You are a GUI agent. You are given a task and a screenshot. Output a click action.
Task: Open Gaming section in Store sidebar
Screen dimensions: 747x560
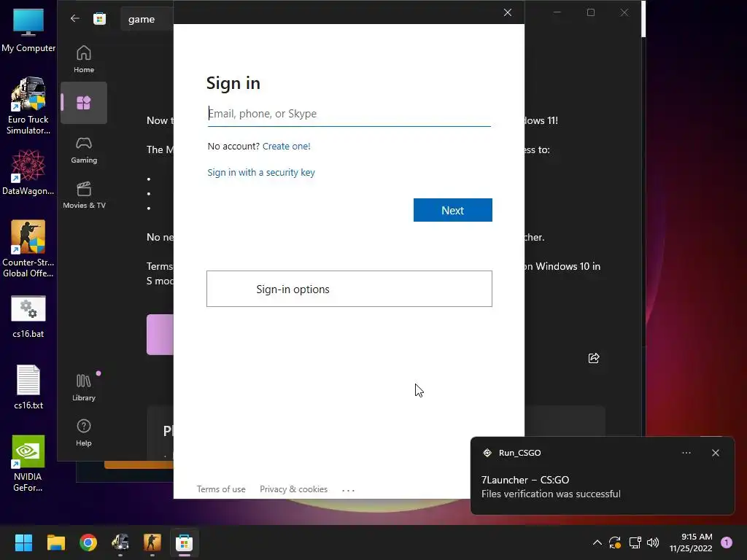[x=84, y=150]
